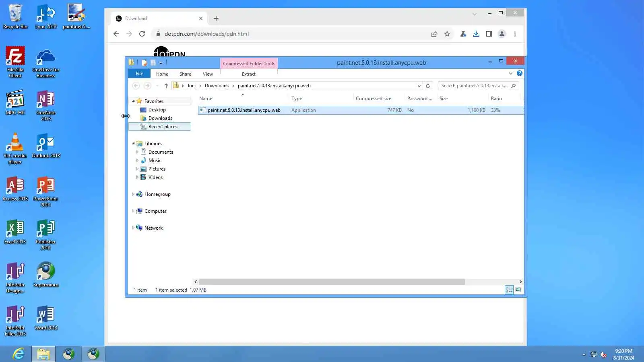Open the Explorer address bar history dropdown
The width and height of the screenshot is (644, 362).
point(419,86)
